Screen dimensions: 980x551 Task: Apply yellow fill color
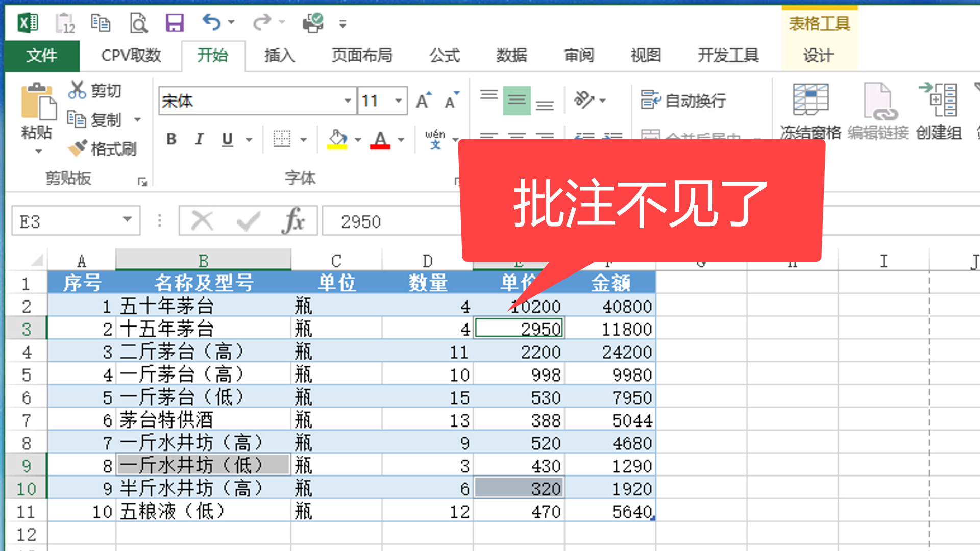coord(337,139)
